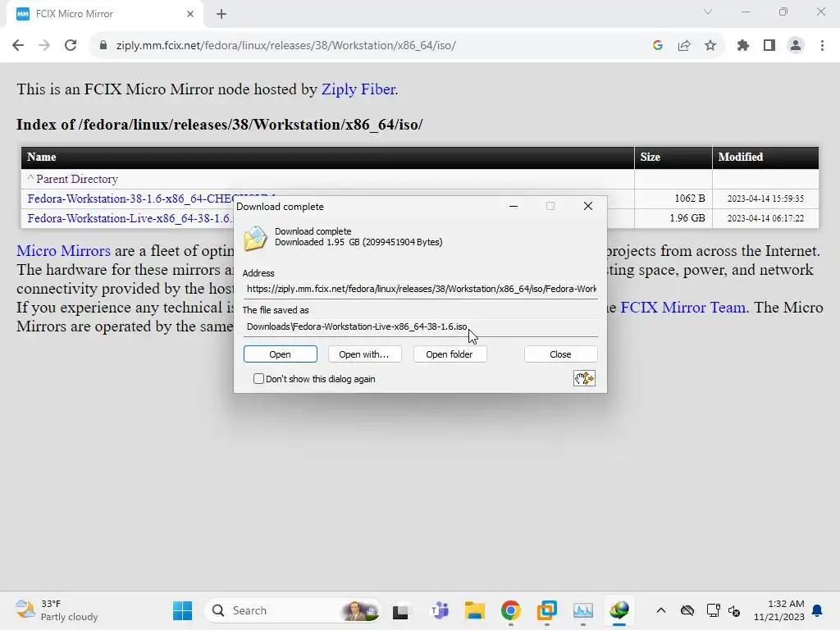Click the address bar URL
Image resolution: width=840 pixels, height=630 pixels.
point(285,46)
